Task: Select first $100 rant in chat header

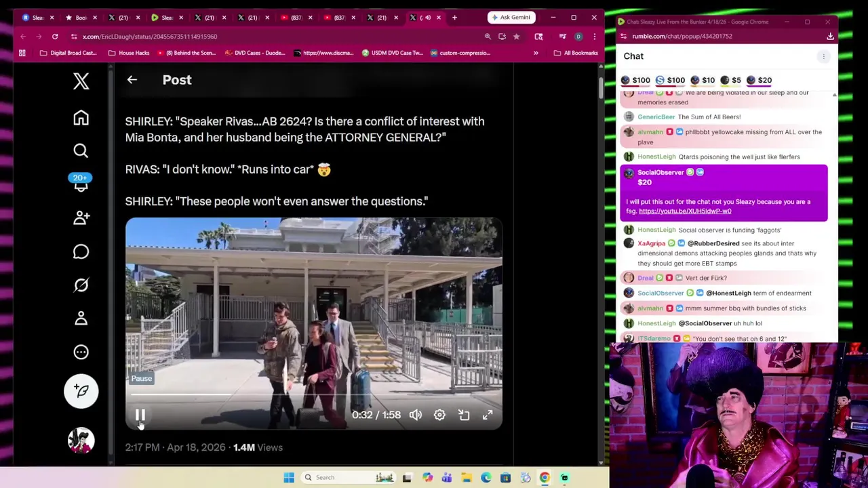Action: coord(635,80)
